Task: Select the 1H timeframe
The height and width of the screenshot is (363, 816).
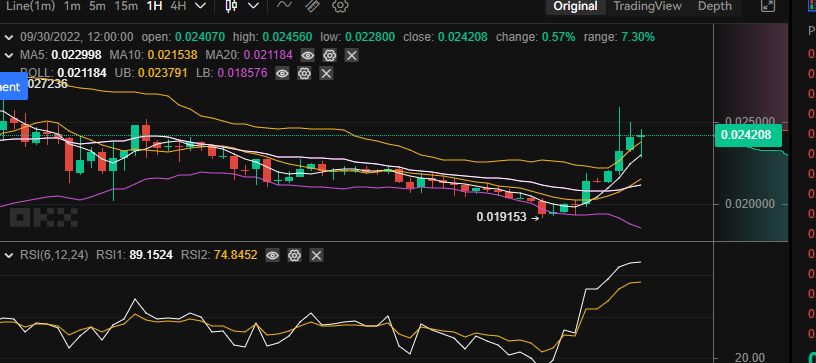Action: [x=154, y=6]
